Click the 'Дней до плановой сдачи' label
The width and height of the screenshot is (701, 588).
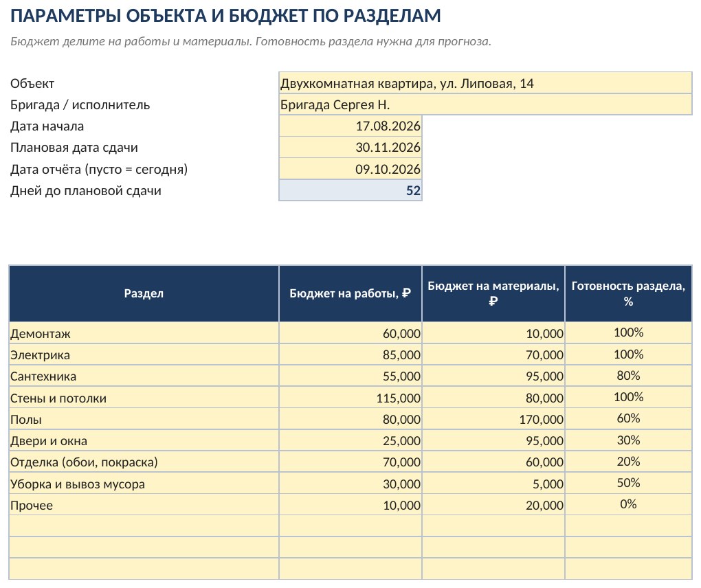pos(86,191)
